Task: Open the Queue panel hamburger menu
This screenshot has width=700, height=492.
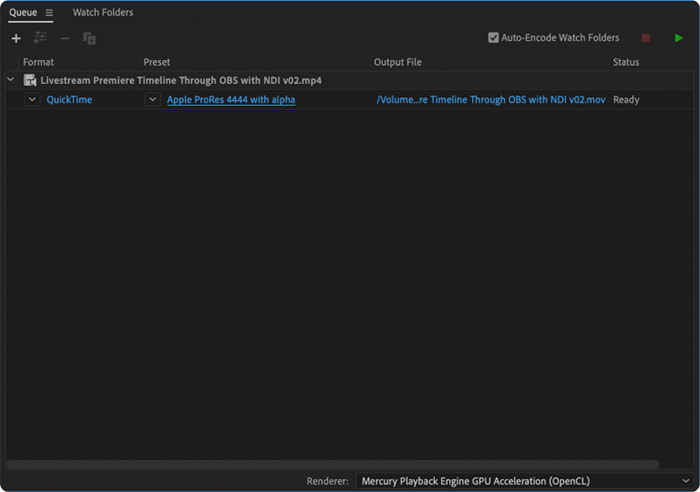Action: tap(49, 13)
